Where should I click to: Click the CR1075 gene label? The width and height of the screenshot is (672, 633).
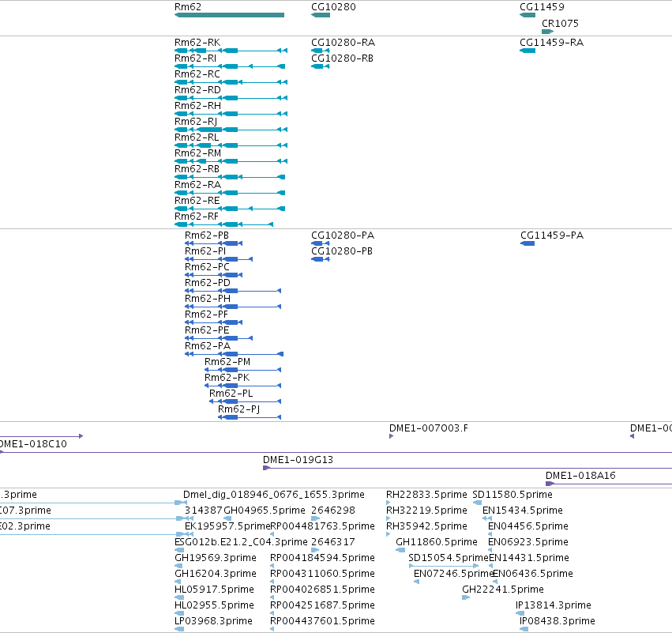pos(560,23)
